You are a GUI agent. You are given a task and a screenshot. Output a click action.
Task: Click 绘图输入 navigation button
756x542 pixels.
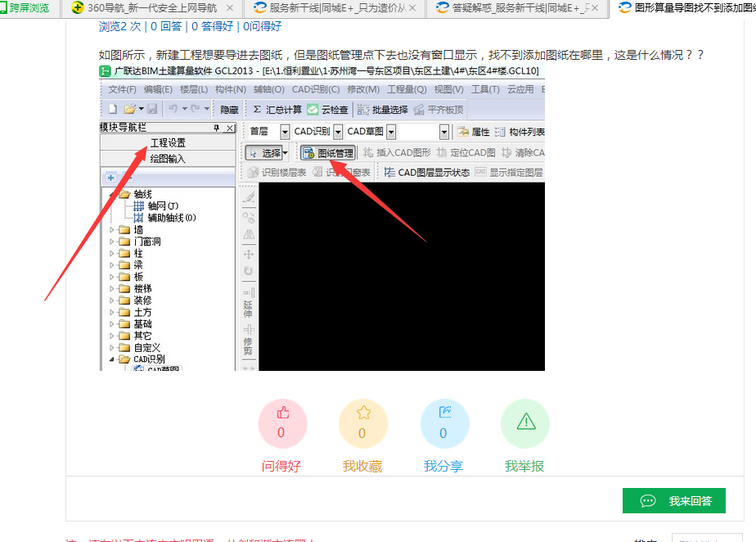168,159
